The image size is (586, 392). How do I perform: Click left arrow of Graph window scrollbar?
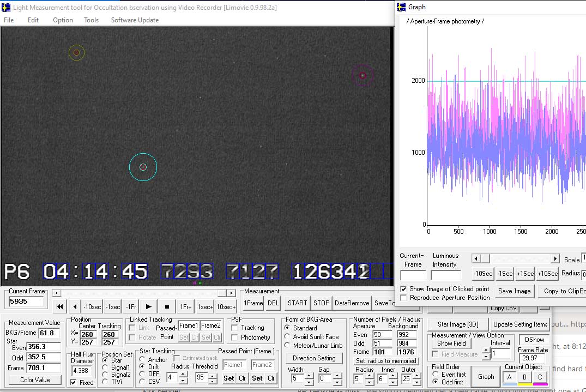pos(476,258)
